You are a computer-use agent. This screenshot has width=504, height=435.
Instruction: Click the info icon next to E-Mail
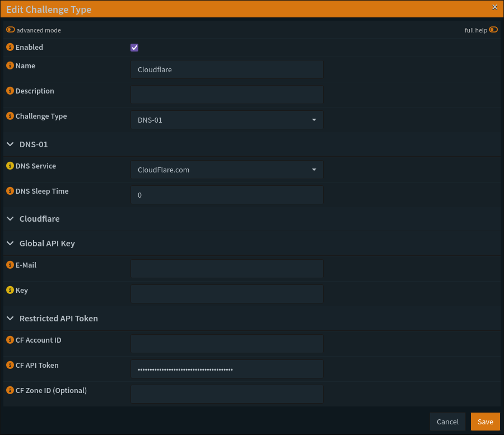pos(10,265)
